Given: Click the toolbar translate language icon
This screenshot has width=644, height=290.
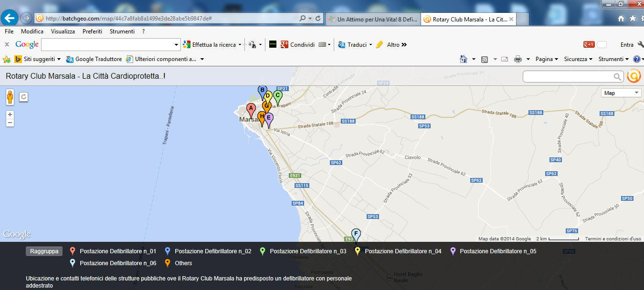Looking at the screenshot, I should [252, 45].
